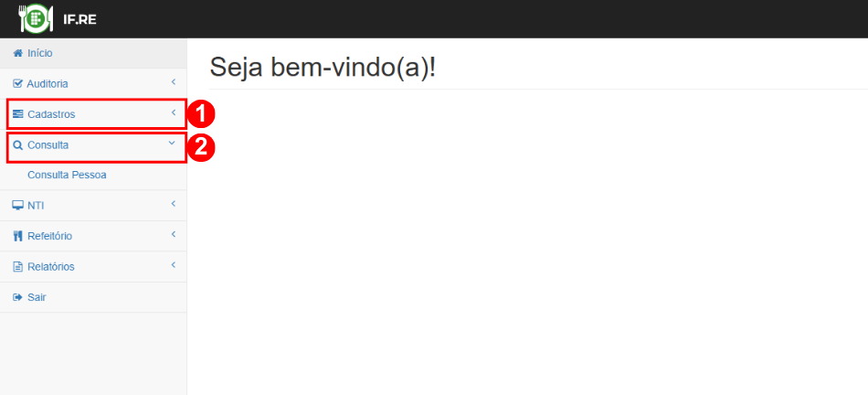Click the Auditoria checkmark icon
The height and width of the screenshot is (395, 868).
point(17,84)
